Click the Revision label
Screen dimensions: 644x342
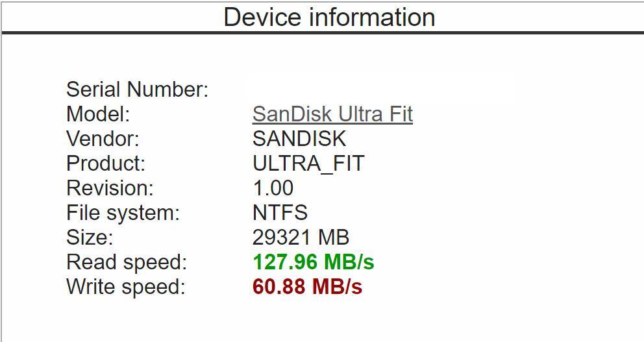point(110,188)
